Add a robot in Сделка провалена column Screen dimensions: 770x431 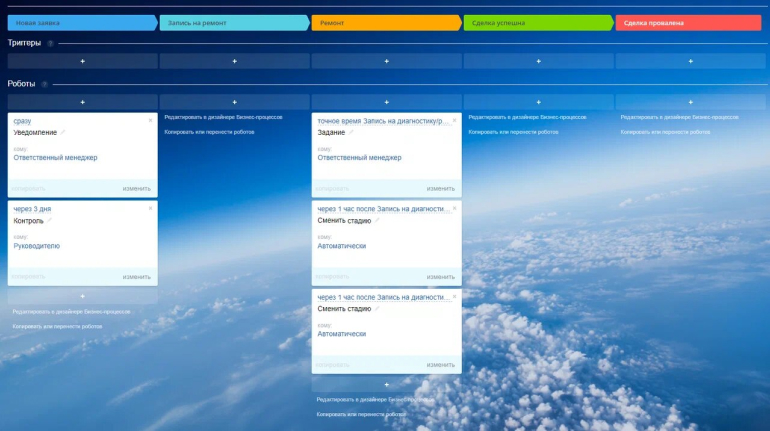tap(690, 102)
